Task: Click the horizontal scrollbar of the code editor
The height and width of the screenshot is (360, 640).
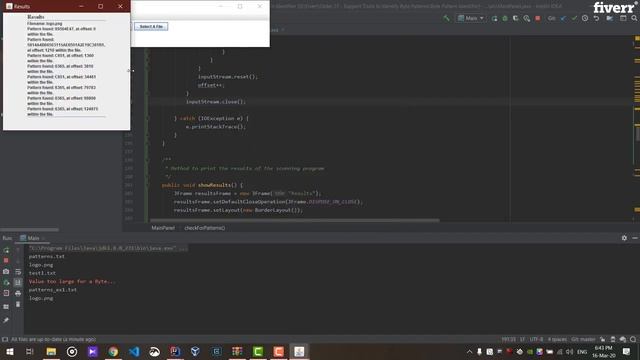Action: click(x=294, y=220)
